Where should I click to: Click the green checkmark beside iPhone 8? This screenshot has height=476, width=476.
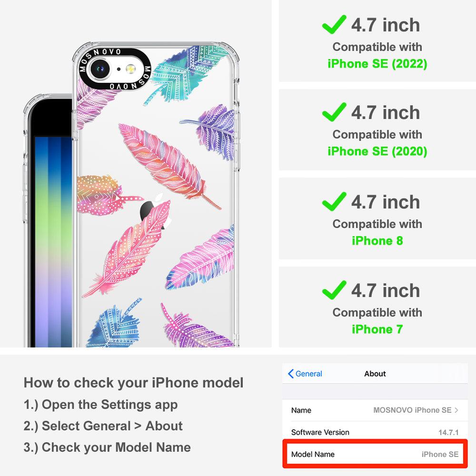coord(334,201)
